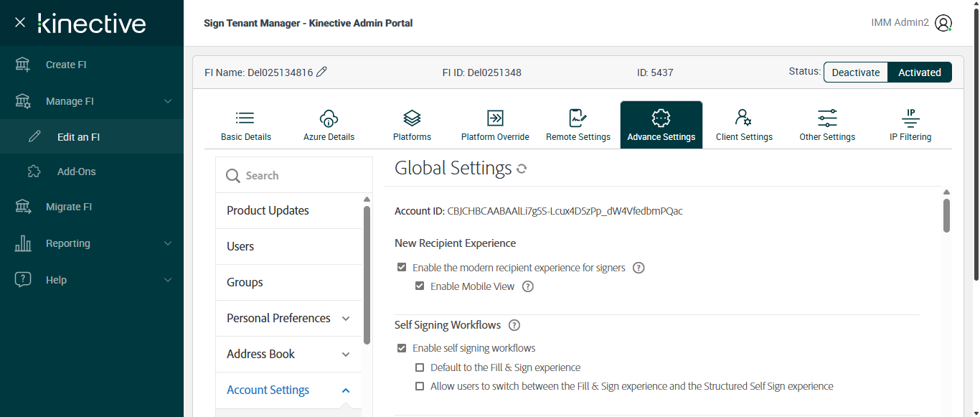This screenshot has height=417, width=980.
Task: Click the pencil icon beside FI Name
Action: 322,72
